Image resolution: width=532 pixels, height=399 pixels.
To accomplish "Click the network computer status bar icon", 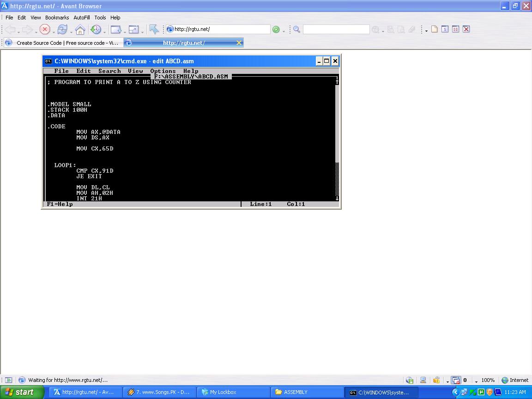I will coord(423,380).
